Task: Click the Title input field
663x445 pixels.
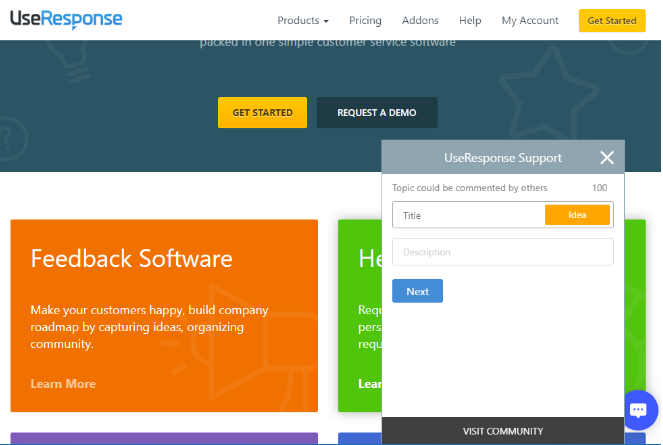Action: coord(468,215)
